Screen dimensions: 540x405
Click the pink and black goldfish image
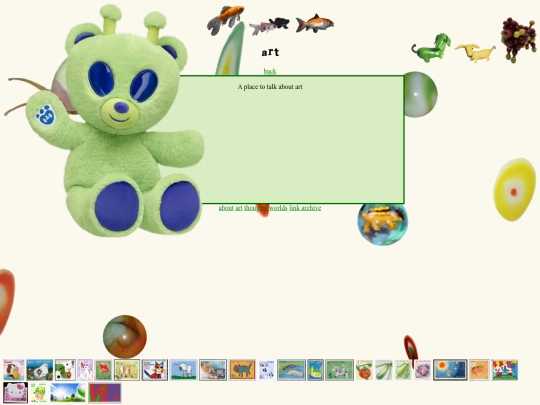click(x=269, y=26)
